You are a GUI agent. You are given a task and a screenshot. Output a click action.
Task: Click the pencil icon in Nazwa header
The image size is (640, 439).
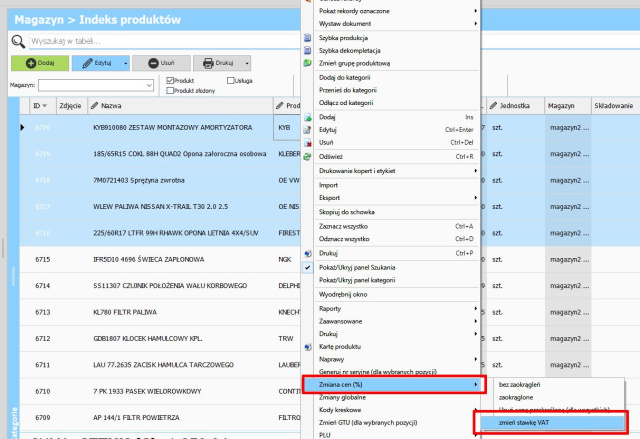click(95, 106)
